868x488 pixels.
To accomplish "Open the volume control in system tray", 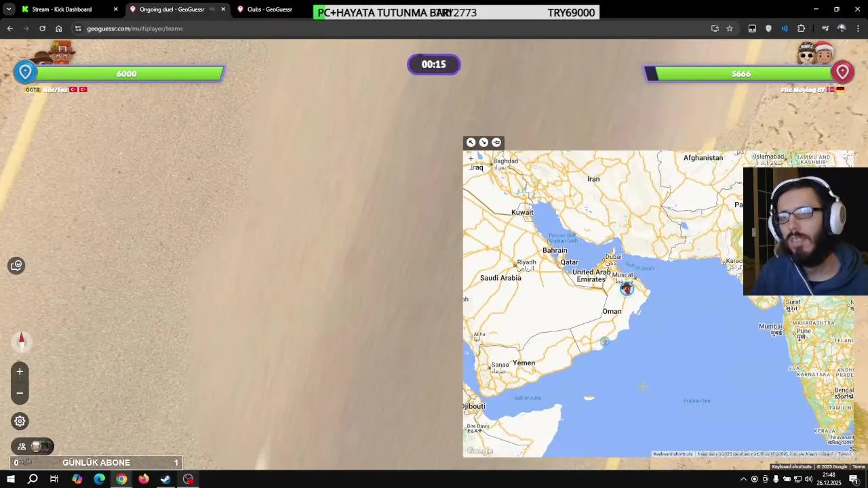I will coord(808,479).
